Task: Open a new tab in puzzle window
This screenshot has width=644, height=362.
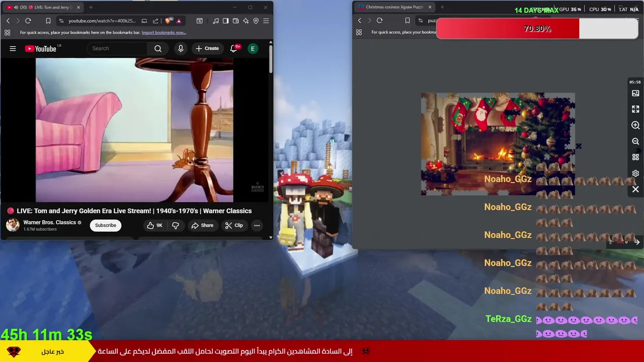Action: pyautogui.click(x=442, y=7)
